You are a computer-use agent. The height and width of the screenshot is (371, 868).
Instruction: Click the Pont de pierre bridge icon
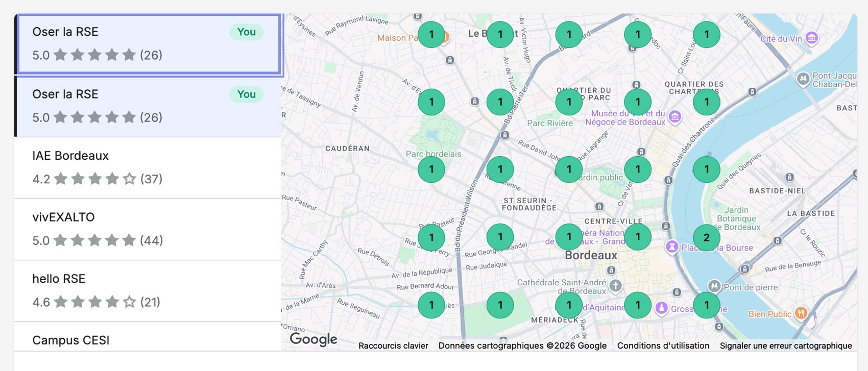point(714,286)
